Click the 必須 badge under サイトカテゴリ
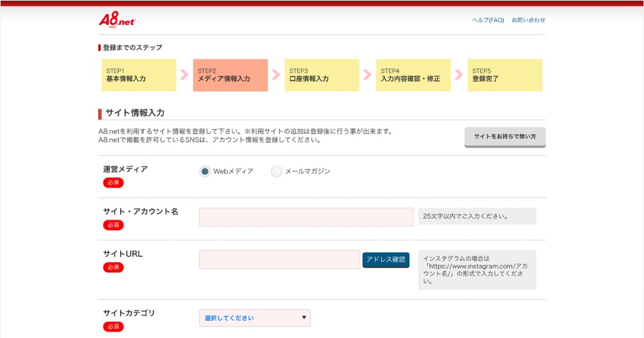 click(113, 326)
